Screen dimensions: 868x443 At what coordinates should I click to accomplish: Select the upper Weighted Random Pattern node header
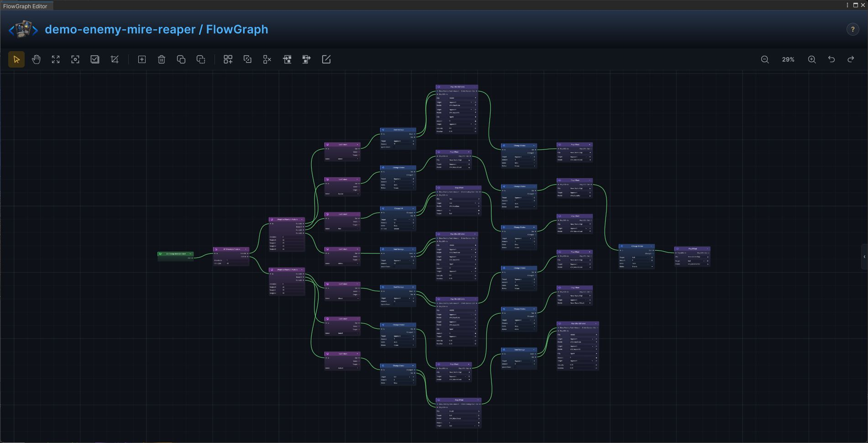[287, 219]
